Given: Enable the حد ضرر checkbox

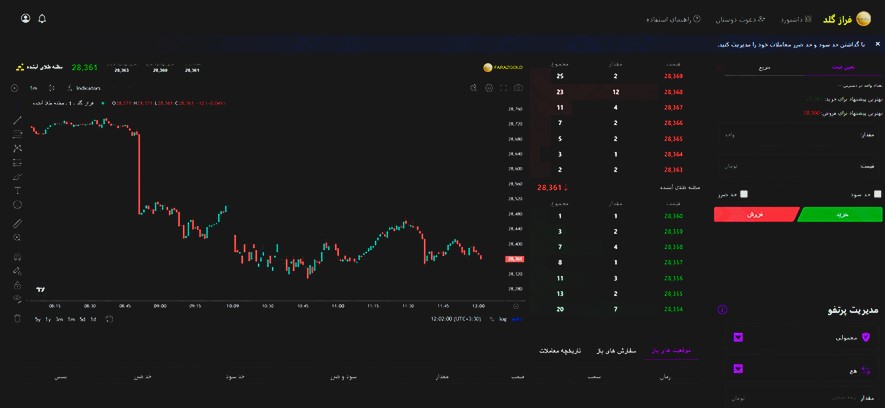Looking at the screenshot, I should (744, 194).
